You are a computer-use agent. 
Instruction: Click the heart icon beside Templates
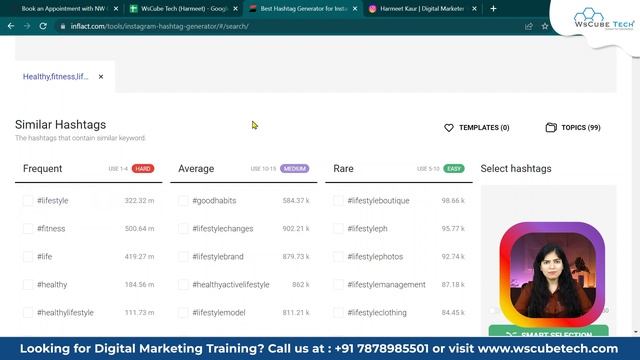(449, 128)
